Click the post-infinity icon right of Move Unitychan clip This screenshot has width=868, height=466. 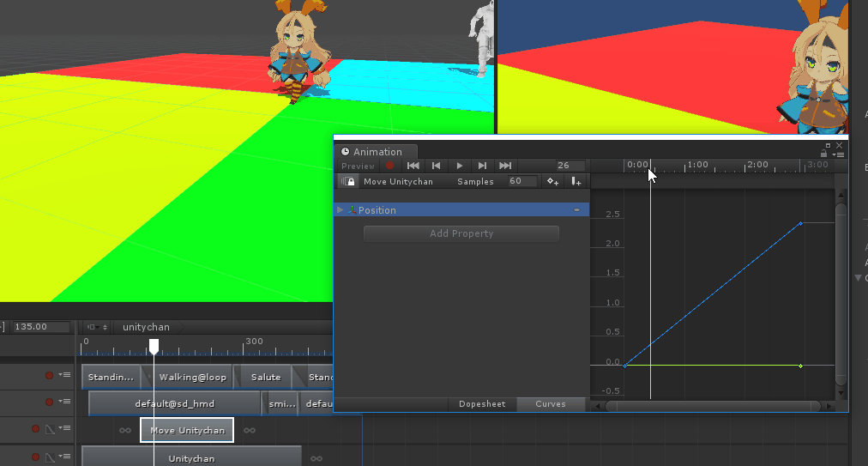click(x=250, y=431)
